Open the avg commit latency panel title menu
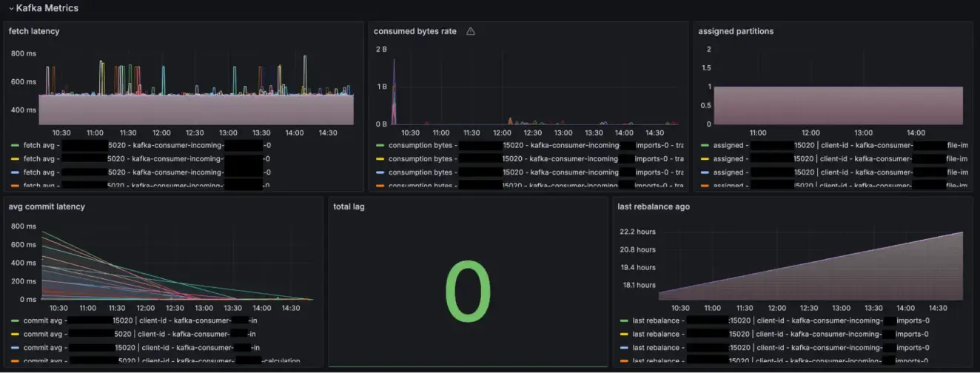 coord(47,206)
